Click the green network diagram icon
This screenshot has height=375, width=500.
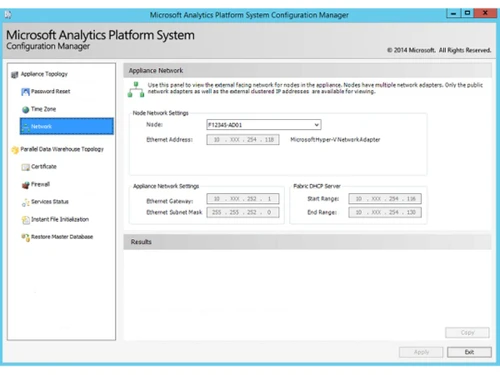136,89
